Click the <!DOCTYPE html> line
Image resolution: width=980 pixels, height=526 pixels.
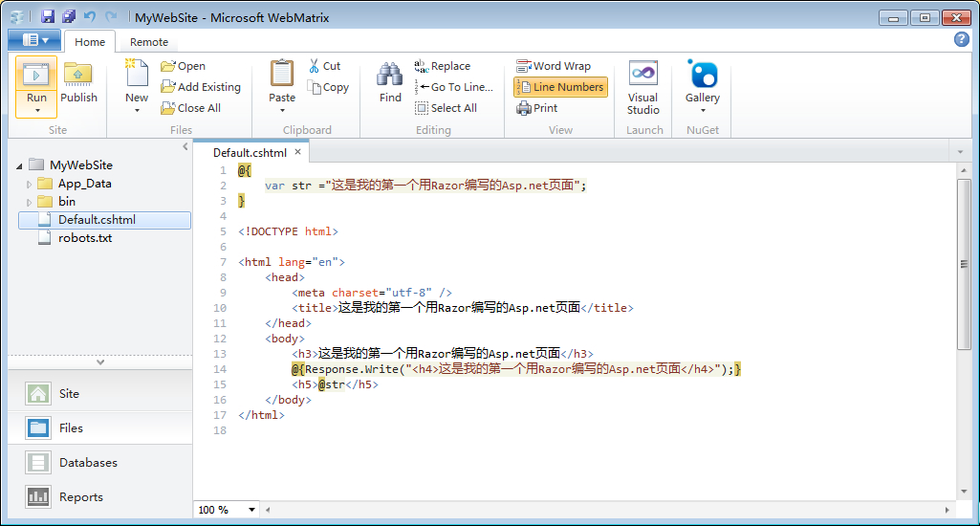288,231
